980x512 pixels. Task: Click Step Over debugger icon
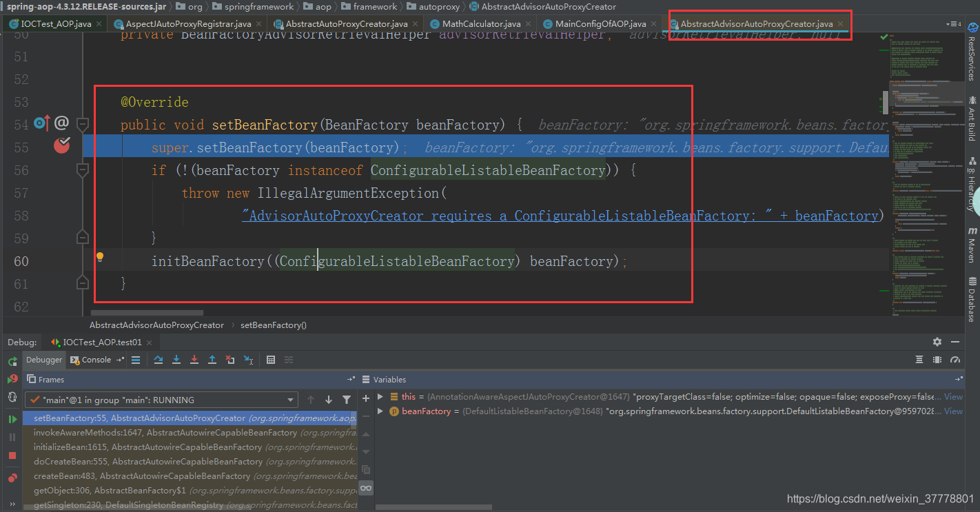(159, 360)
